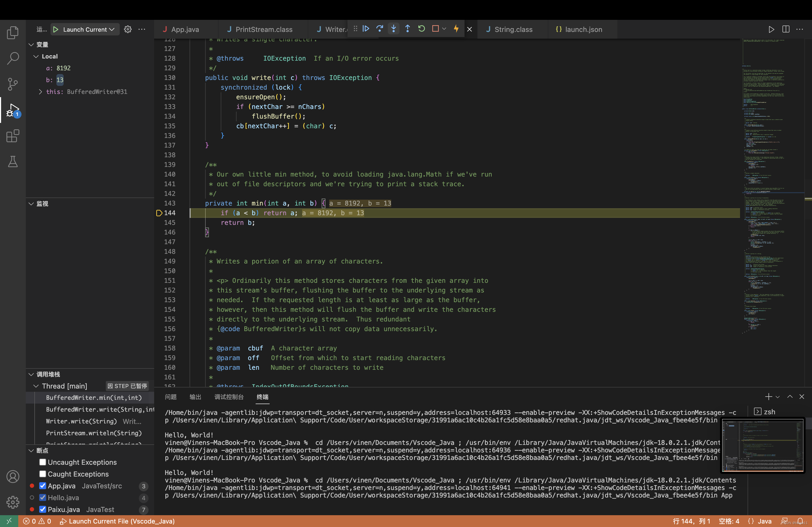Enable the Uncaught Exceptions breakpoint
The height and width of the screenshot is (527, 812).
43,462
